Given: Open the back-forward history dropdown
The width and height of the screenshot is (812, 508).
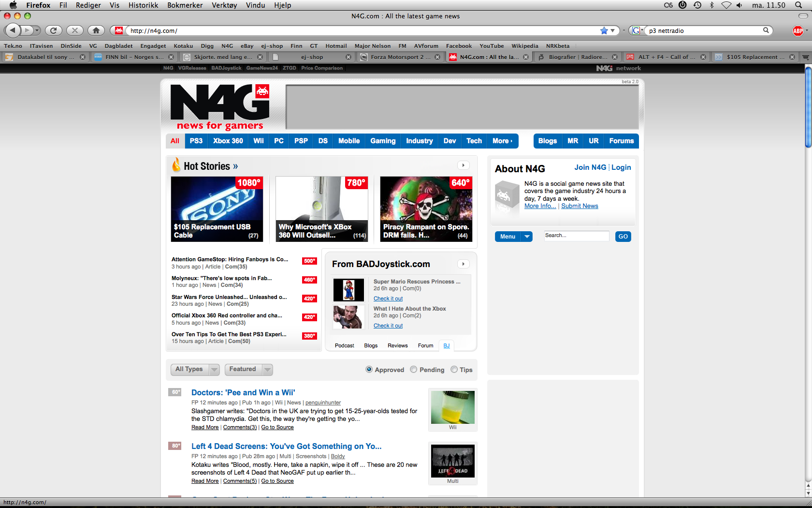Looking at the screenshot, I should coord(37,30).
